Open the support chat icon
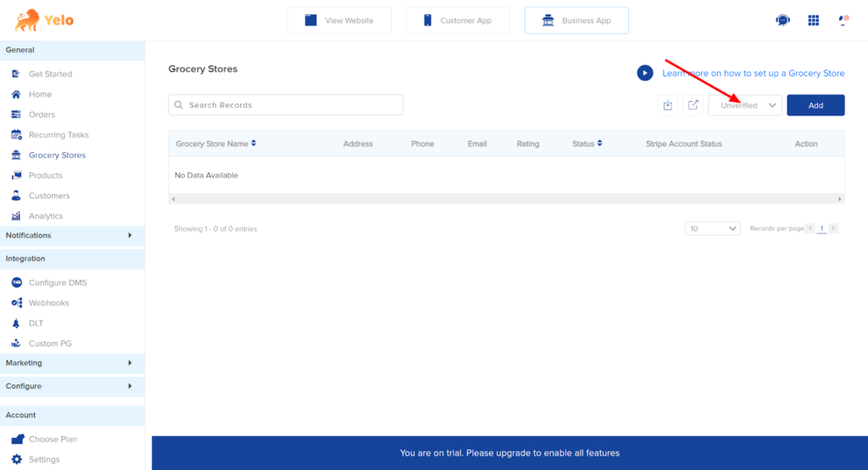 782,20
